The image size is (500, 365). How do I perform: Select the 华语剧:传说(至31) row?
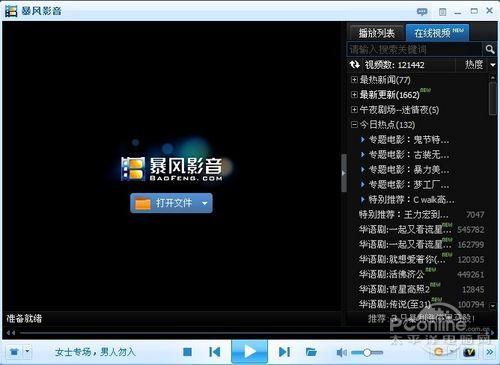pyautogui.click(x=421, y=304)
